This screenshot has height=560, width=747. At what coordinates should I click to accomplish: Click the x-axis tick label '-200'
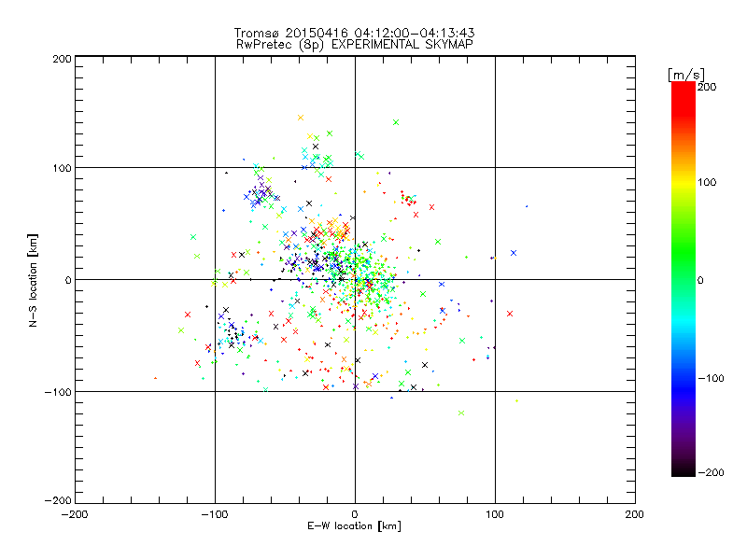click(x=75, y=514)
